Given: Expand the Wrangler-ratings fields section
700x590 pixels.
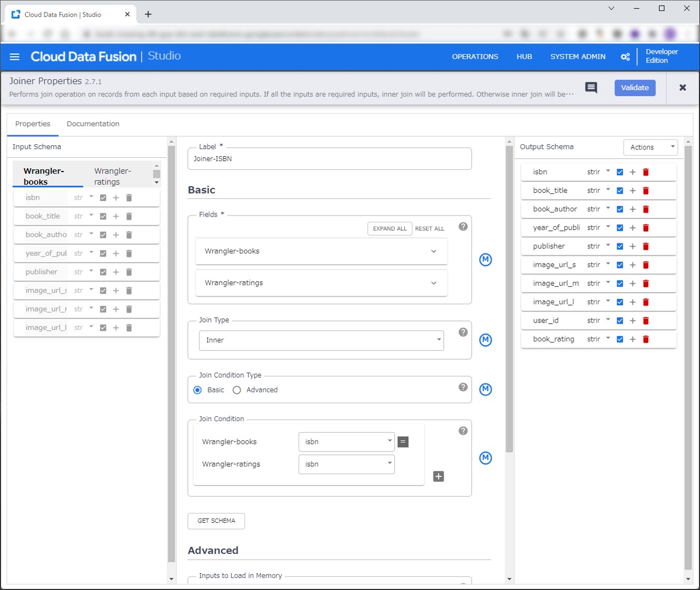Looking at the screenshot, I should 321,283.
